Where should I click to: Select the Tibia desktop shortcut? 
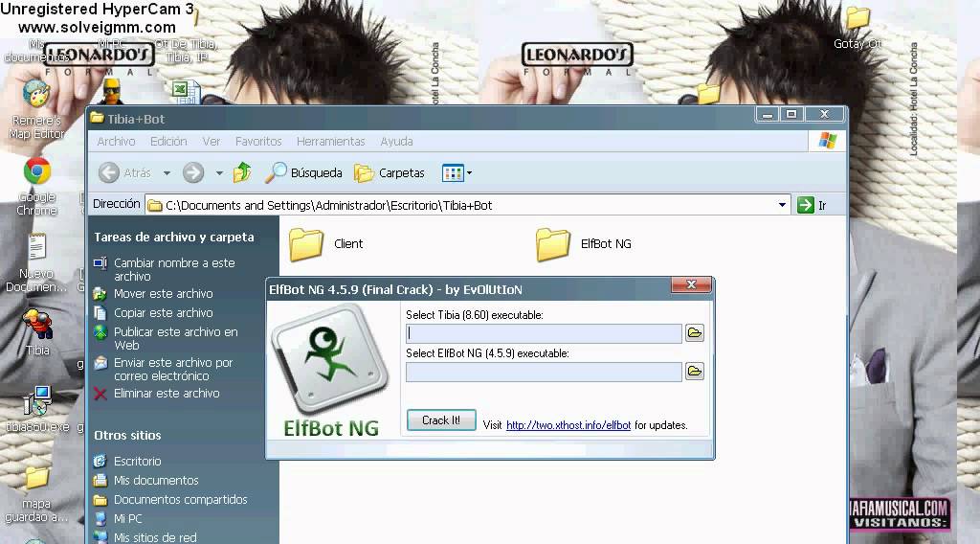(37, 332)
